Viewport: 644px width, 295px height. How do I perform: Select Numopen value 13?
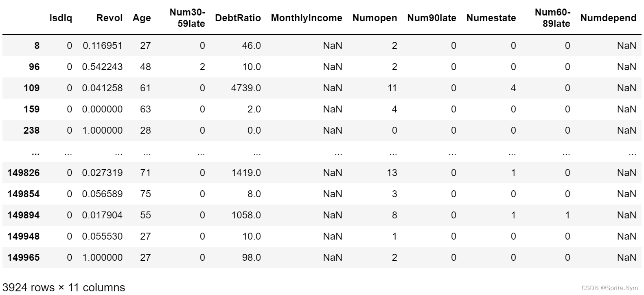(x=392, y=173)
